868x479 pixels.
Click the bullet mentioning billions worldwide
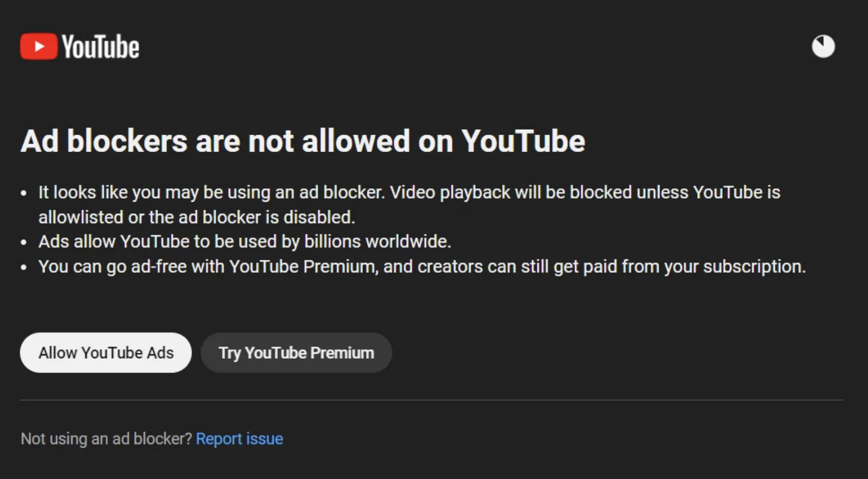tap(245, 241)
